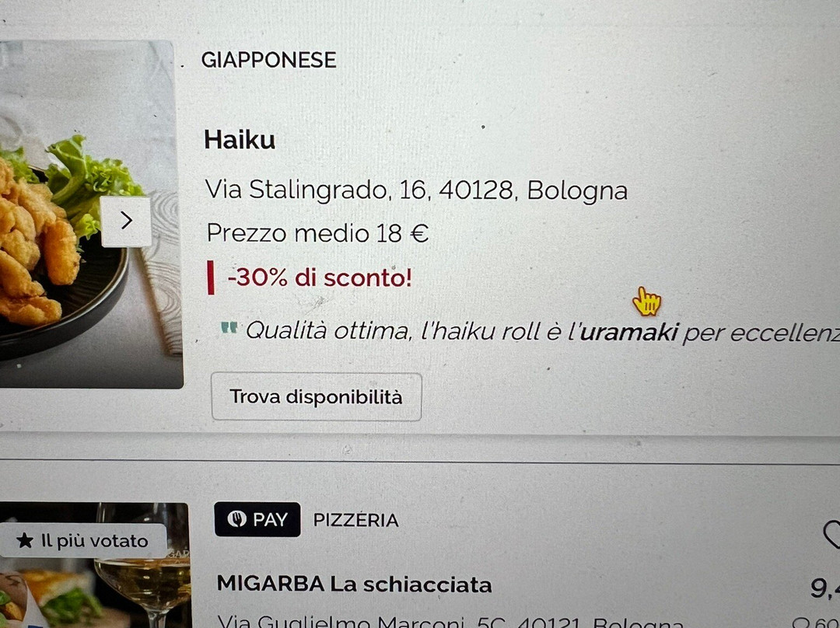
Task: Favorite MIGARBA using the heart icon
Action: click(832, 534)
